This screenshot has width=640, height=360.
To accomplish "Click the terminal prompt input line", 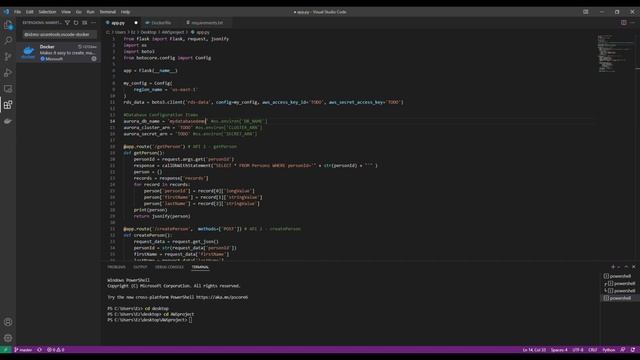I will 149,320.
